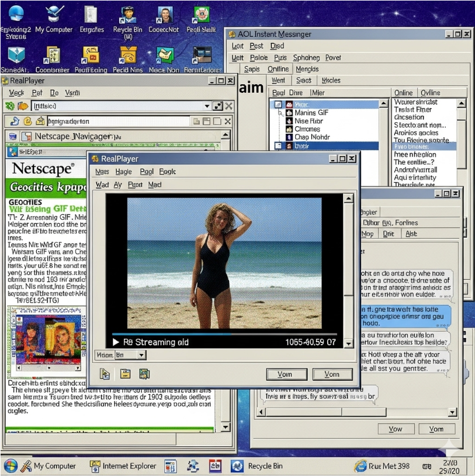Viewport: 475px width, 476px height.
Task: Click the Vorn button in RealPlayer
Action: coord(286,374)
